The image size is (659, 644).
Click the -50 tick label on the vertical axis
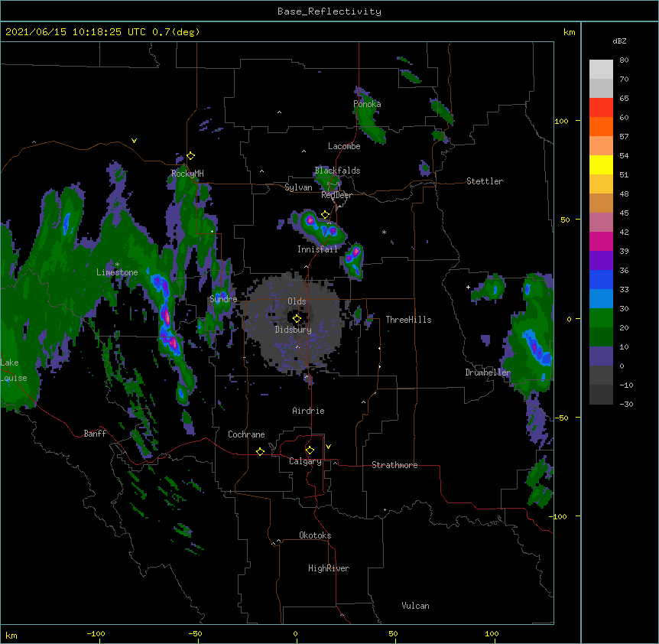tap(561, 418)
